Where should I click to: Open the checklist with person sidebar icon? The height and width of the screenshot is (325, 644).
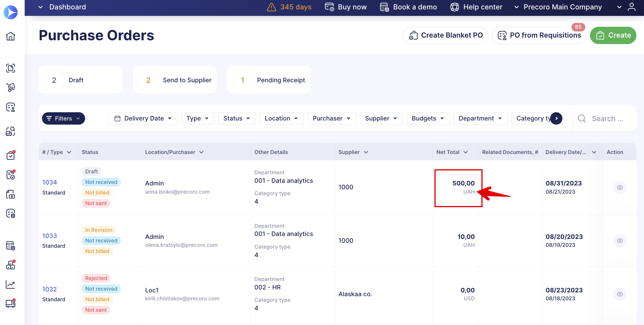coord(11,107)
